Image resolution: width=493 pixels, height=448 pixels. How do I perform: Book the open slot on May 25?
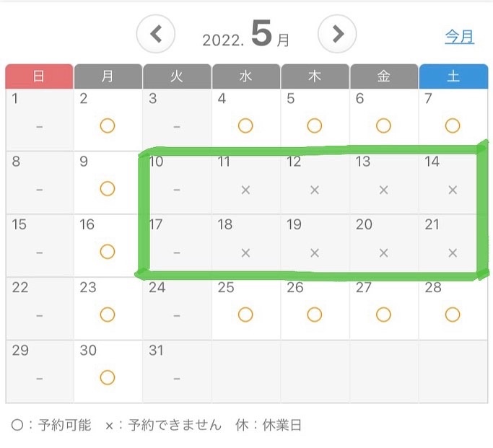pos(245,315)
